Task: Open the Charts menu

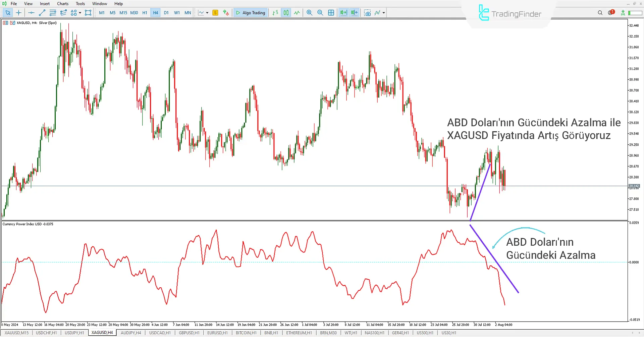Action: pos(62,4)
